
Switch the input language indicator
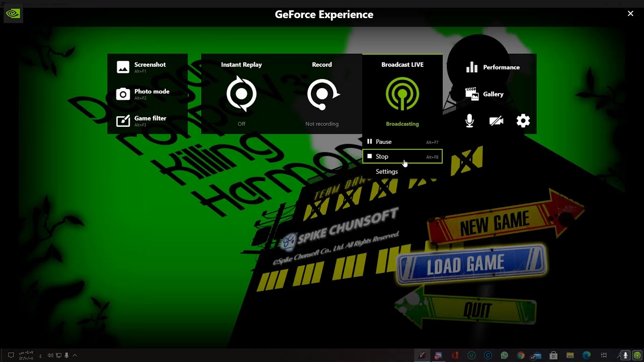41,355
